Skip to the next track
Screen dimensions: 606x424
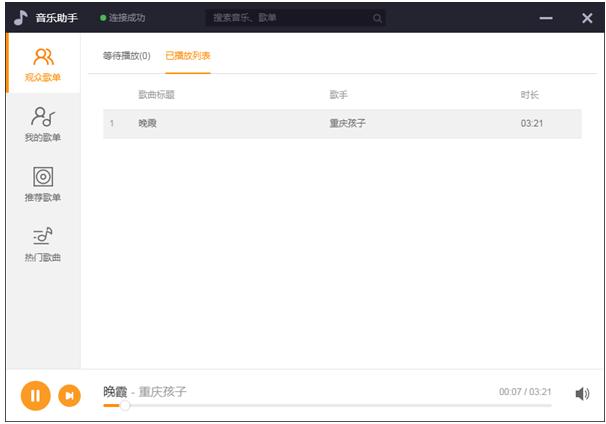coord(70,395)
